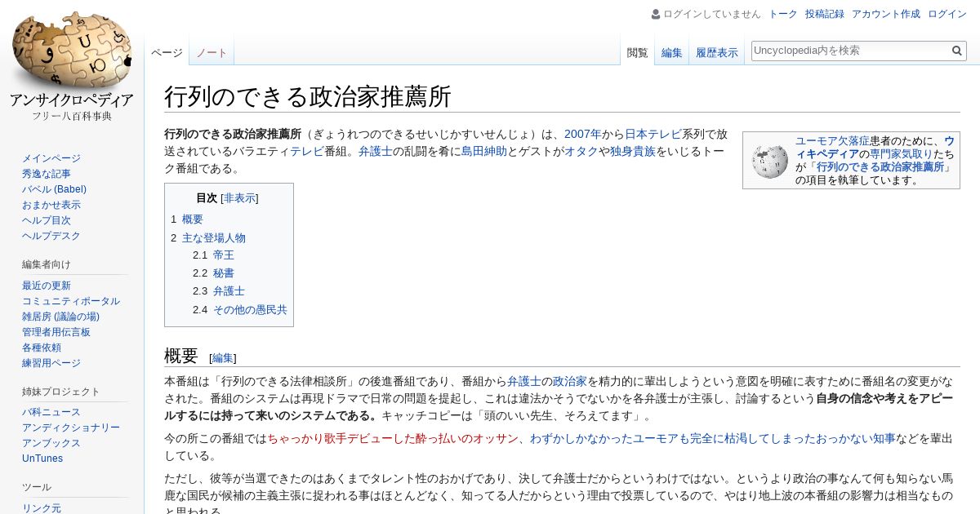Click the page title 行列のできる政治家推薦所
The image size is (980, 514).
point(308,97)
